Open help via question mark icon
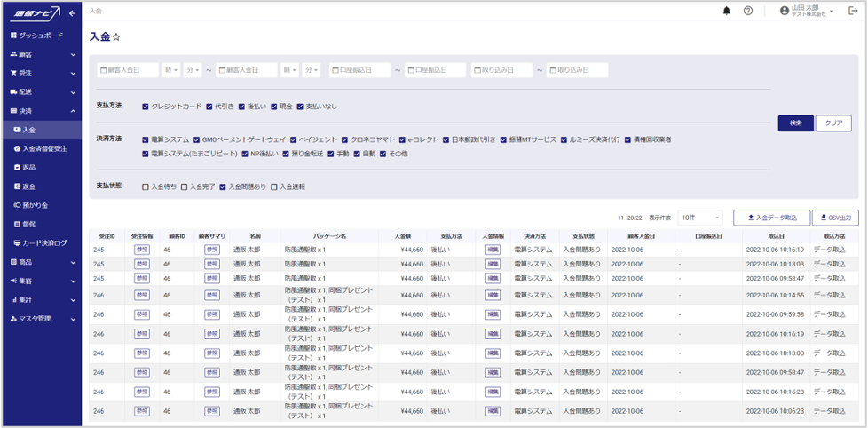 pyautogui.click(x=748, y=11)
